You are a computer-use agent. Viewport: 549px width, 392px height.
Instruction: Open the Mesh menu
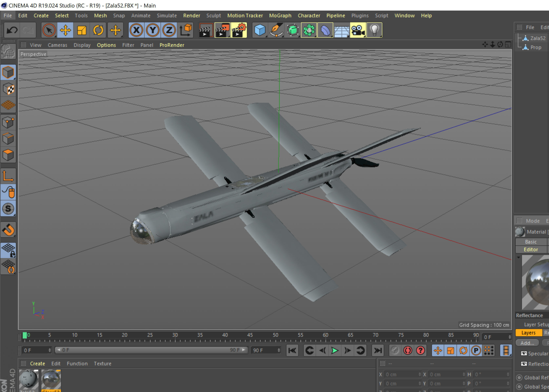click(x=100, y=15)
